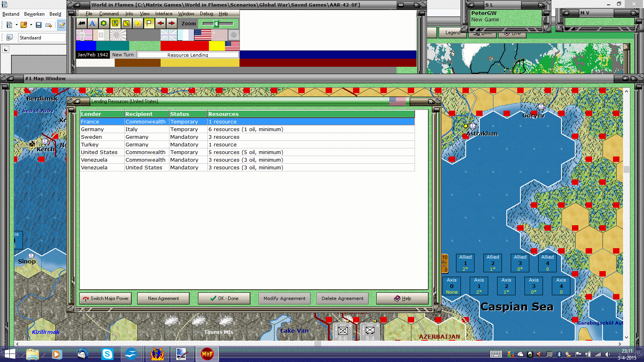Image resolution: width=644 pixels, height=362 pixels.
Task: Open the Command menu
Action: point(109,14)
